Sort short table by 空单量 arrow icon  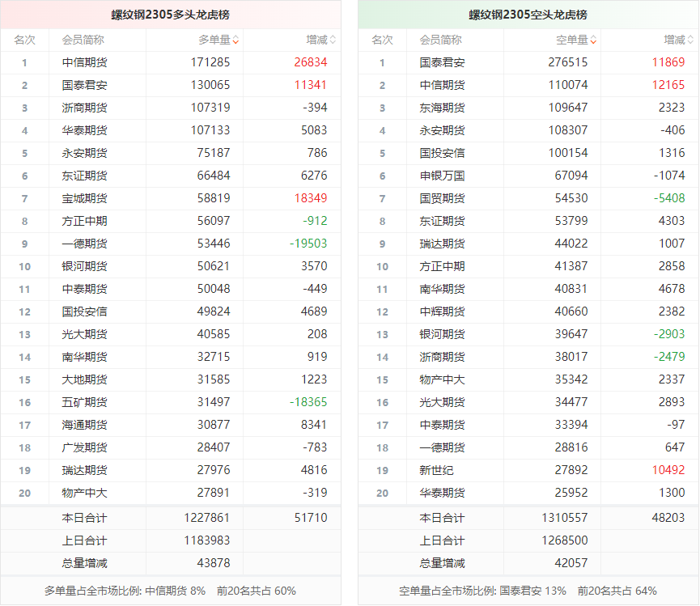click(x=593, y=40)
